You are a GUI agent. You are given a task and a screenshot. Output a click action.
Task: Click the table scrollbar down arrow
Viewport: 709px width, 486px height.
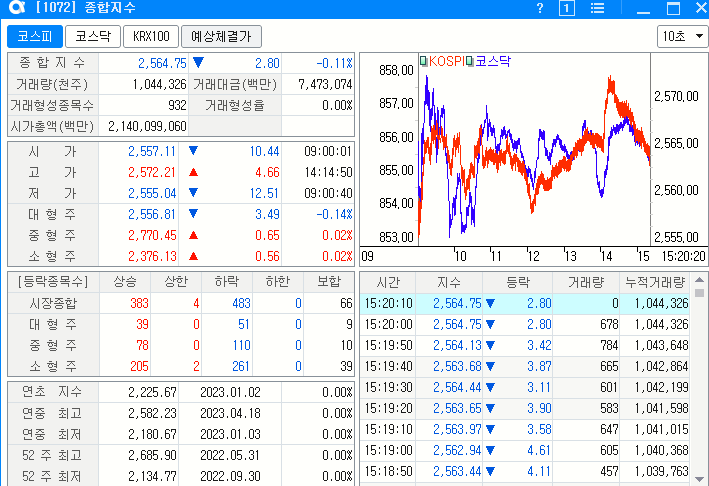[x=699, y=479]
